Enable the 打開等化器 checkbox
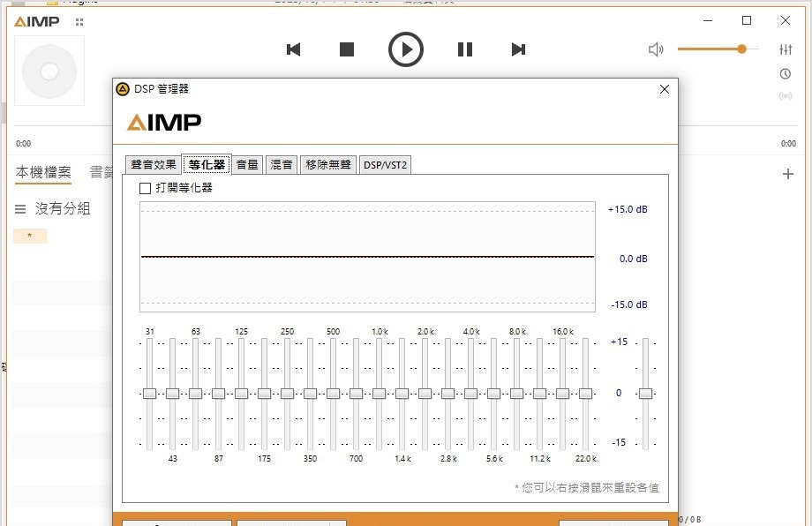 tap(146, 188)
